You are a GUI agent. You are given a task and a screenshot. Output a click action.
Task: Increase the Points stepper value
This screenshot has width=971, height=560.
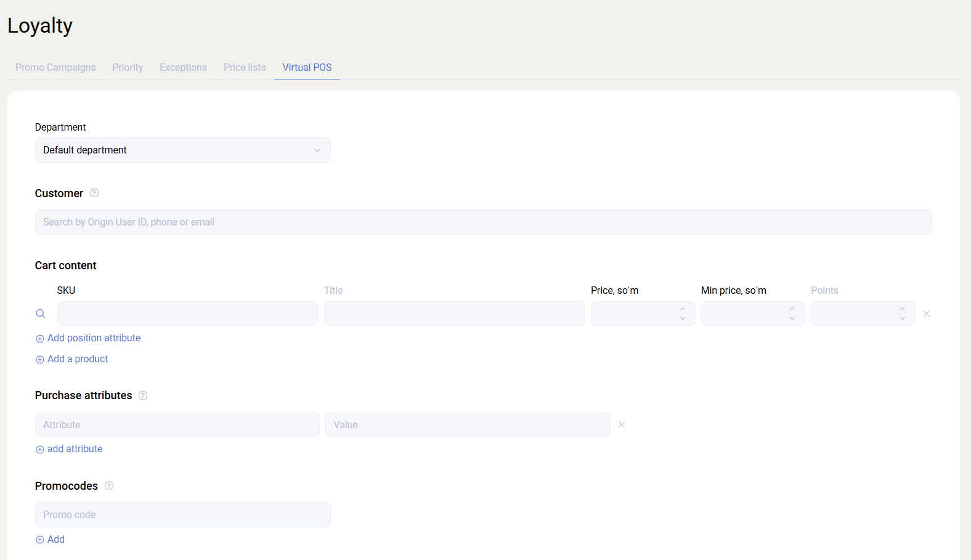pos(903,309)
